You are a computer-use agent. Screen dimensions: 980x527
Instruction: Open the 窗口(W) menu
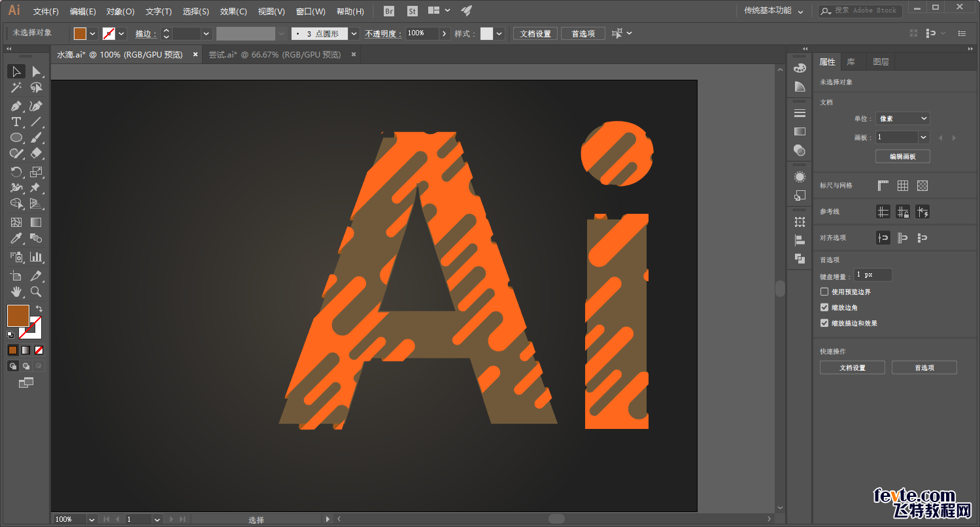tap(311, 11)
